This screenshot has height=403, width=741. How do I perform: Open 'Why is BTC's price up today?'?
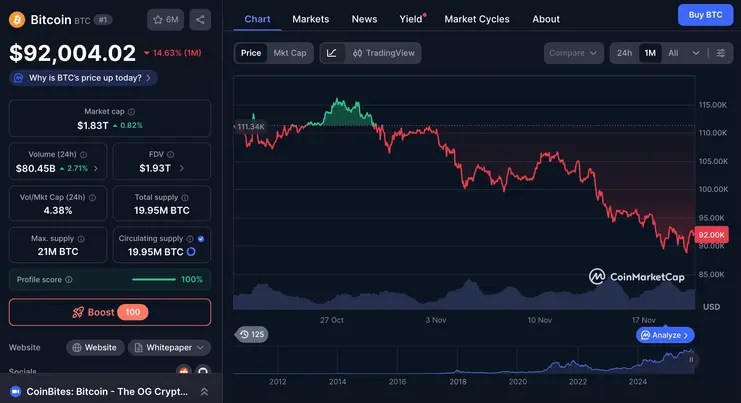click(x=84, y=78)
